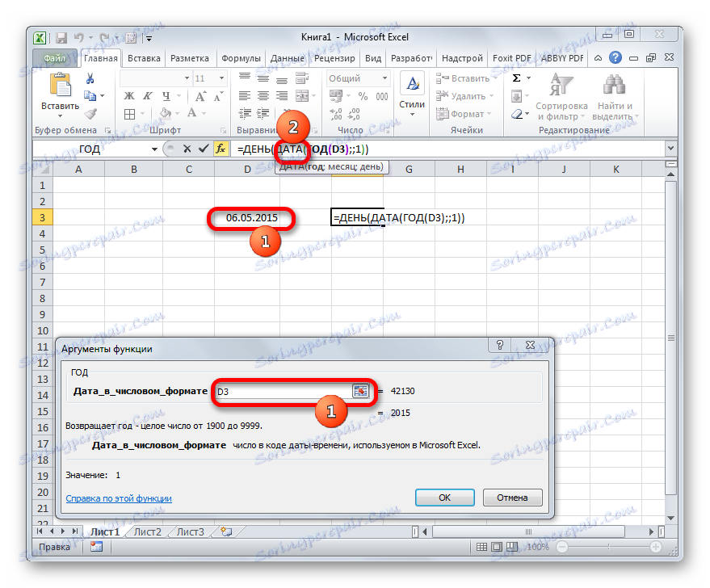Click the Insert Function (fx) icon
This screenshot has width=710, height=588.
221,149
